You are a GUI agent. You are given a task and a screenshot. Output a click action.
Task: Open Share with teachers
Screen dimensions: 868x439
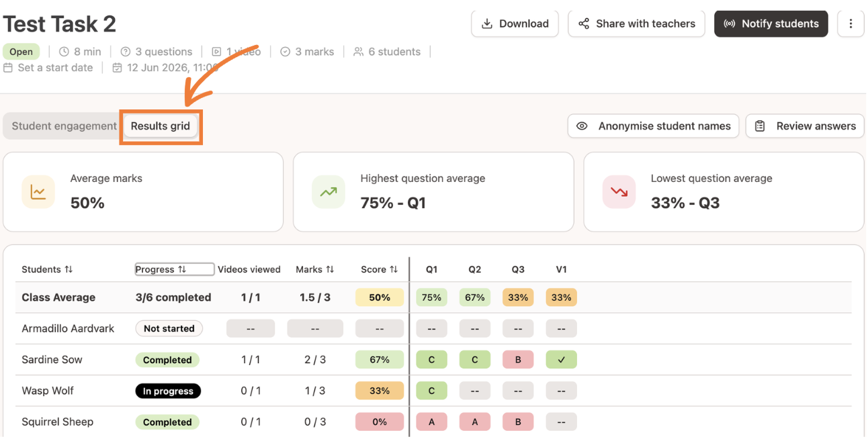click(x=637, y=23)
